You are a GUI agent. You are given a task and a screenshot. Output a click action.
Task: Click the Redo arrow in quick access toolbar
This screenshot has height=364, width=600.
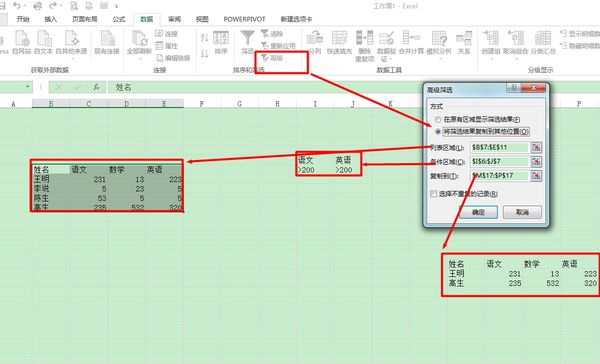(53, 6)
